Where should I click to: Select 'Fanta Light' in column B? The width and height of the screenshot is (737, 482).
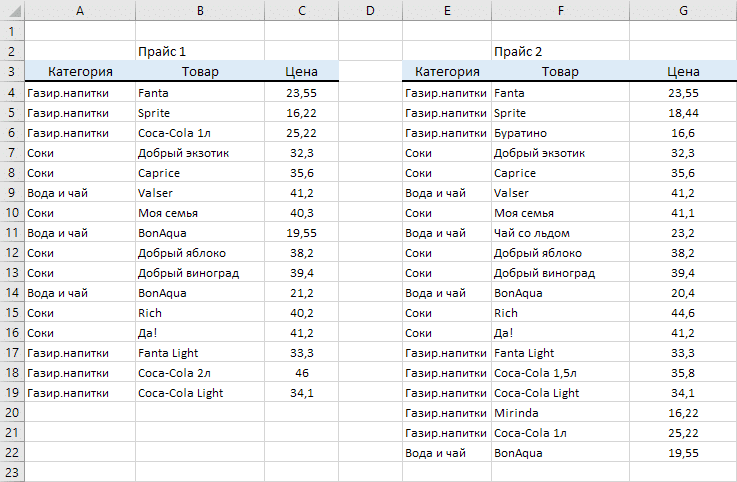[x=200, y=353]
